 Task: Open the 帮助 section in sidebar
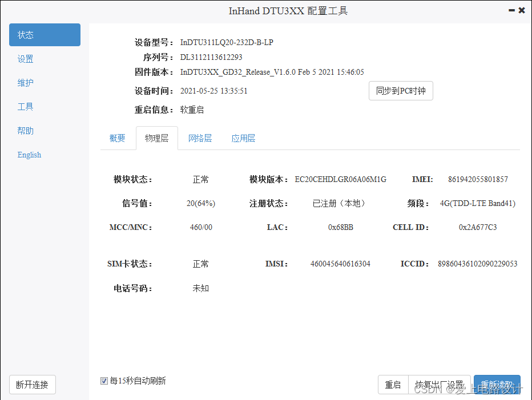[x=25, y=130]
